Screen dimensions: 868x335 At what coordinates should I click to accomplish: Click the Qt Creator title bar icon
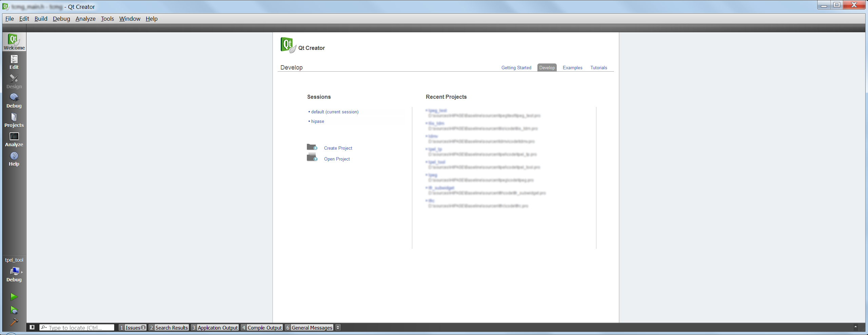coord(5,6)
